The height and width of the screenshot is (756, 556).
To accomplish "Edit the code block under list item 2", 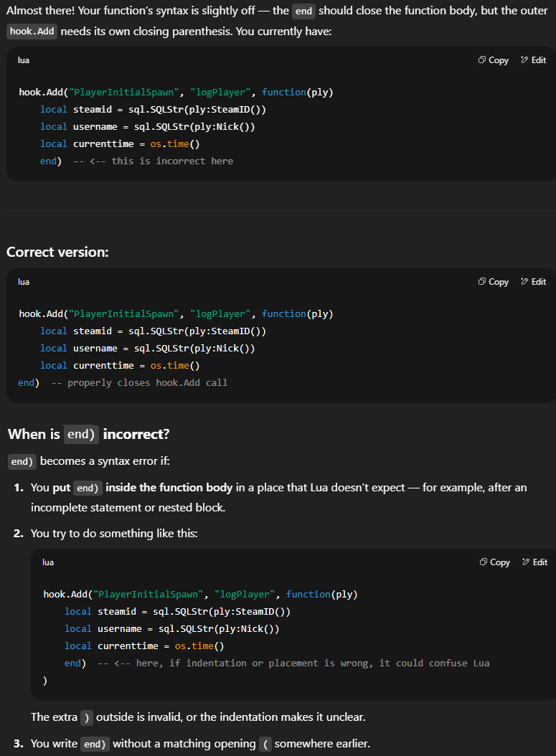I will tap(534, 562).
